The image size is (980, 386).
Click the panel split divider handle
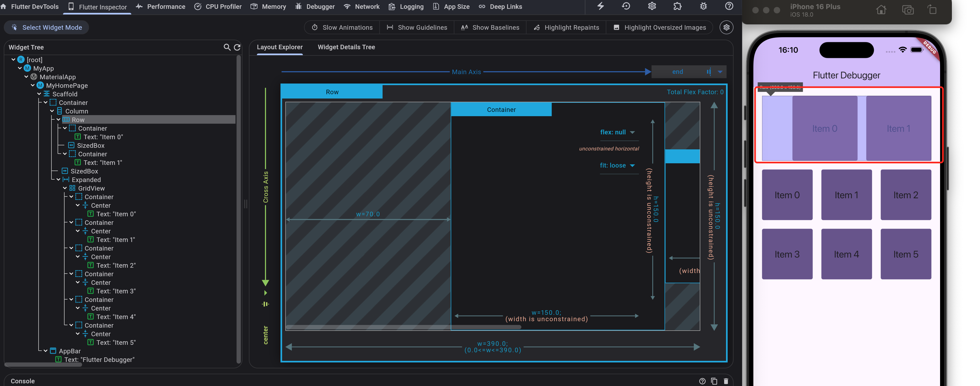click(x=245, y=204)
